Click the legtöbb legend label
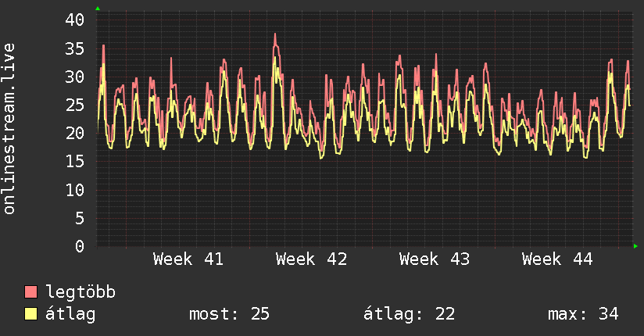Viewport: 644px width, 336px height. 80,292
